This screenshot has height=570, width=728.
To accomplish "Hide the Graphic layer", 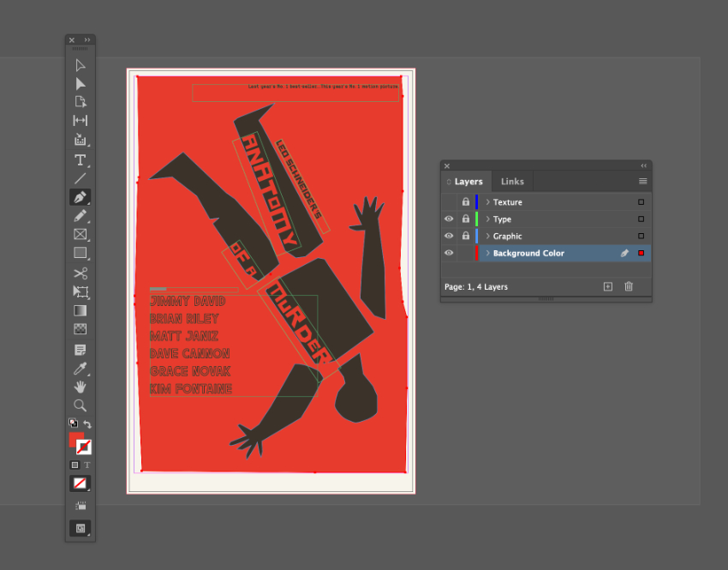I will (x=449, y=236).
